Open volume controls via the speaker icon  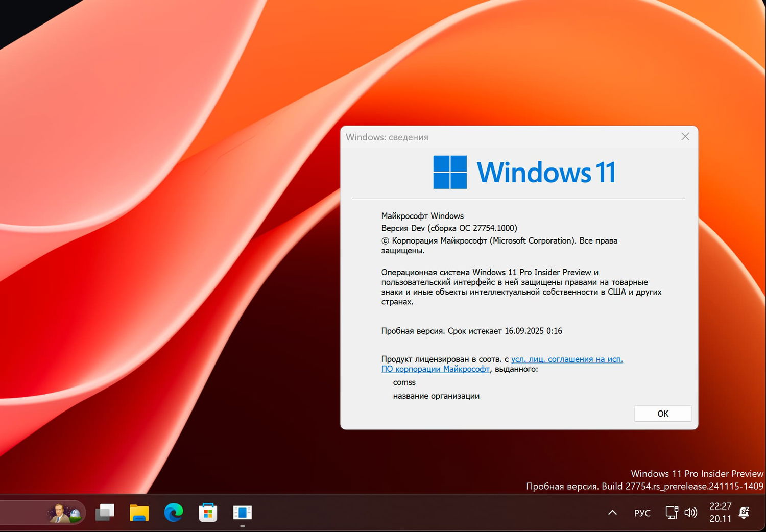(690, 512)
